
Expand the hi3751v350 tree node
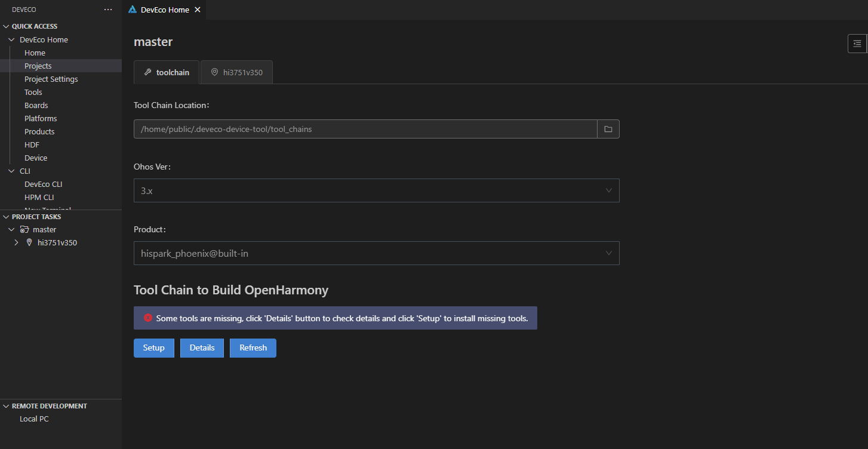(x=16, y=242)
